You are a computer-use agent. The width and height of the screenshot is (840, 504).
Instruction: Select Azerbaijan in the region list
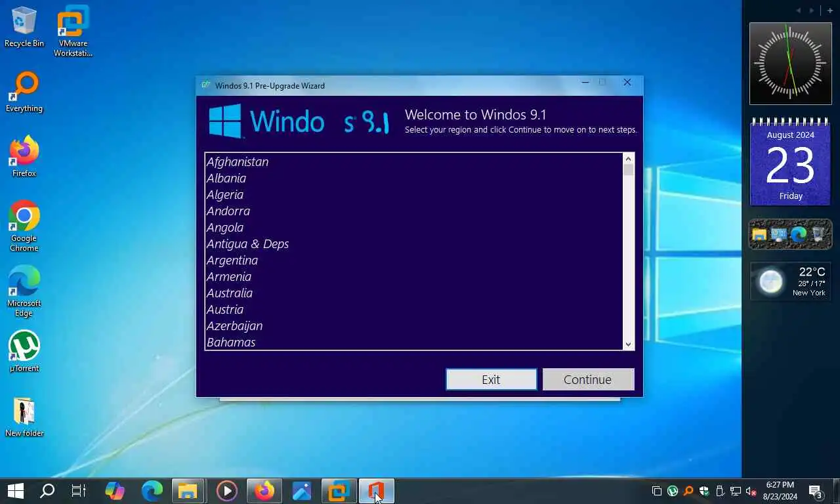pyautogui.click(x=413, y=325)
